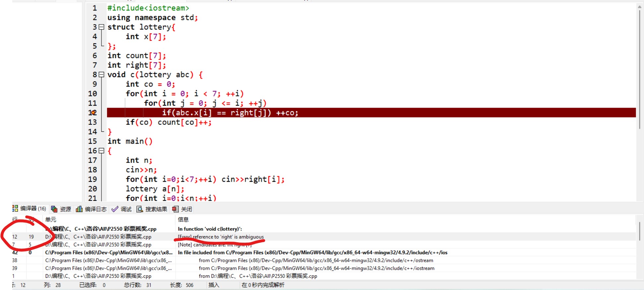Click the 单元 column header

tap(51, 219)
